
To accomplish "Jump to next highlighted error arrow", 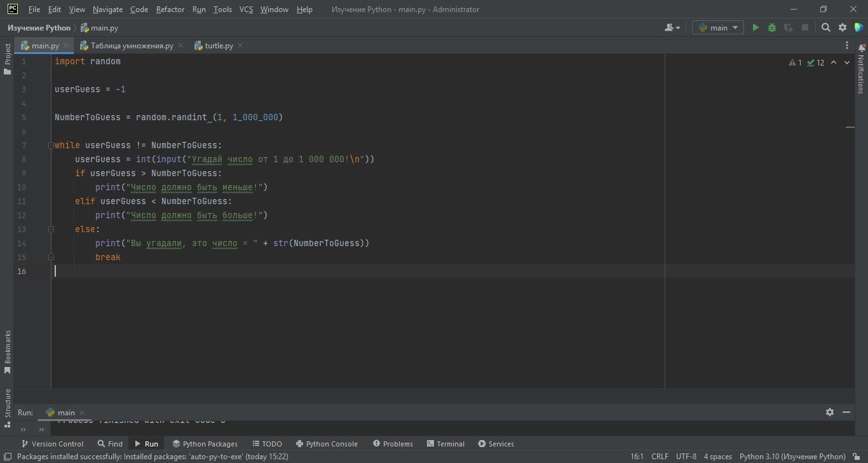I will pyautogui.click(x=847, y=62).
